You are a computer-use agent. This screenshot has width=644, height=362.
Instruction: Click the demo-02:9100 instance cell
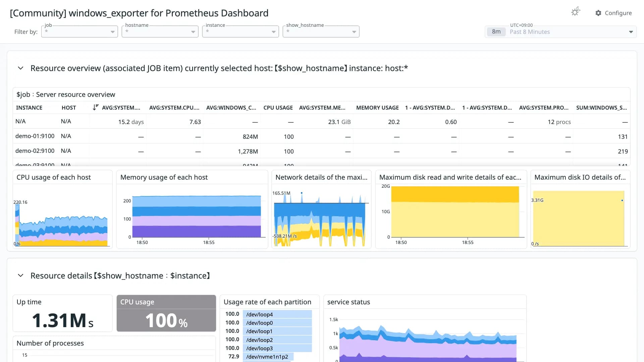(35, 151)
